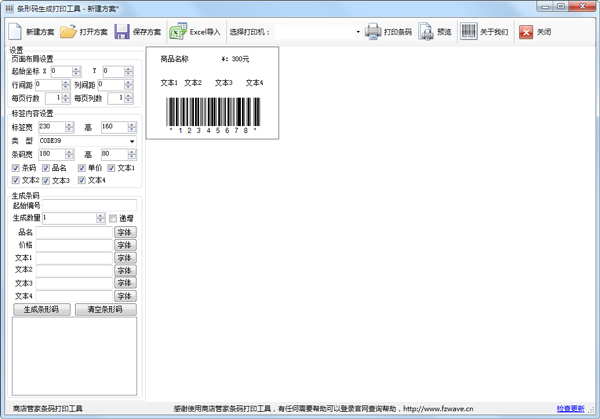Maximize the application window
This screenshot has width=600, height=419.
click(x=561, y=7)
